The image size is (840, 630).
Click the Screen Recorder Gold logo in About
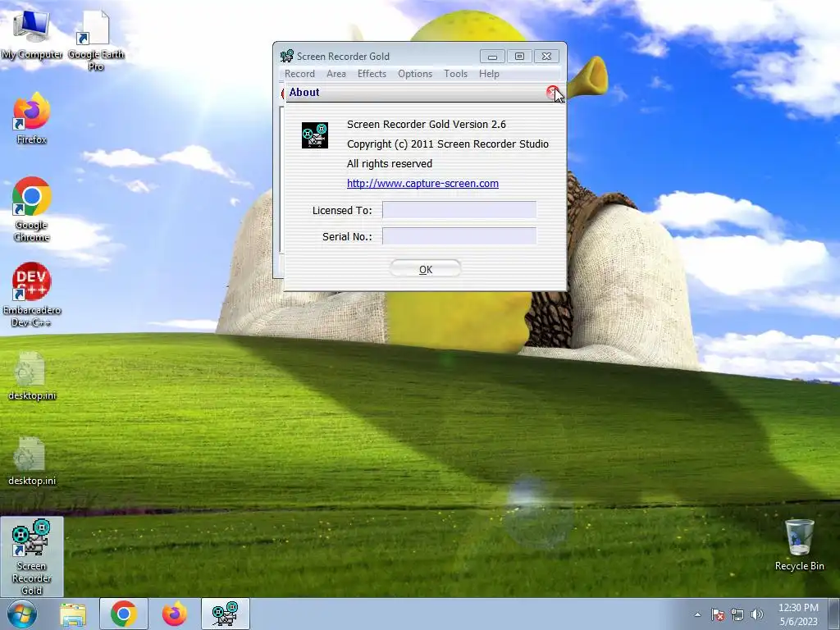click(314, 135)
